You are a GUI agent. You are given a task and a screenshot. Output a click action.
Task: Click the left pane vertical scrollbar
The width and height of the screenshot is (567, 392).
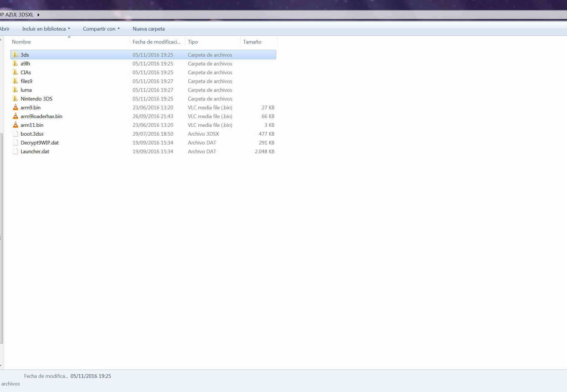tap(1, 238)
